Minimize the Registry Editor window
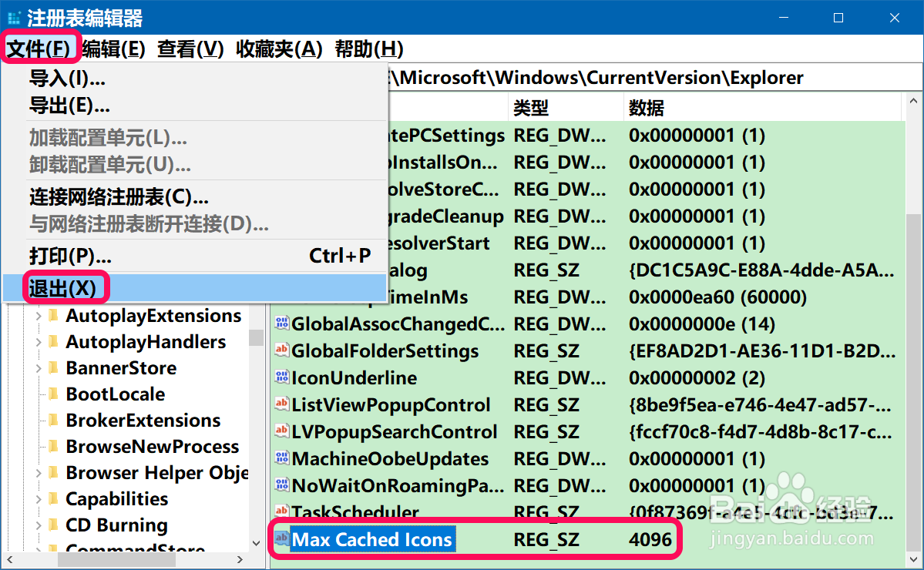This screenshot has height=570, width=924. tap(783, 18)
